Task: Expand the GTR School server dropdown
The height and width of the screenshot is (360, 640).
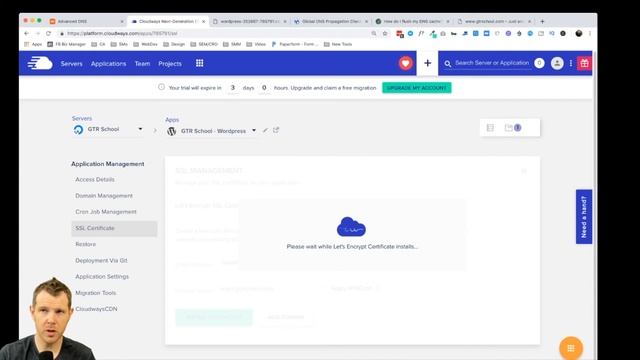Action: [140, 129]
